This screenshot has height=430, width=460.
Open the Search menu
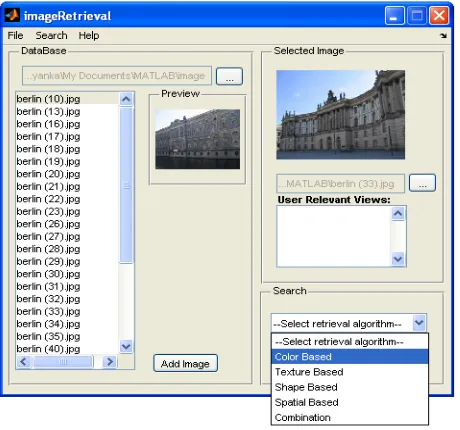[x=51, y=35]
